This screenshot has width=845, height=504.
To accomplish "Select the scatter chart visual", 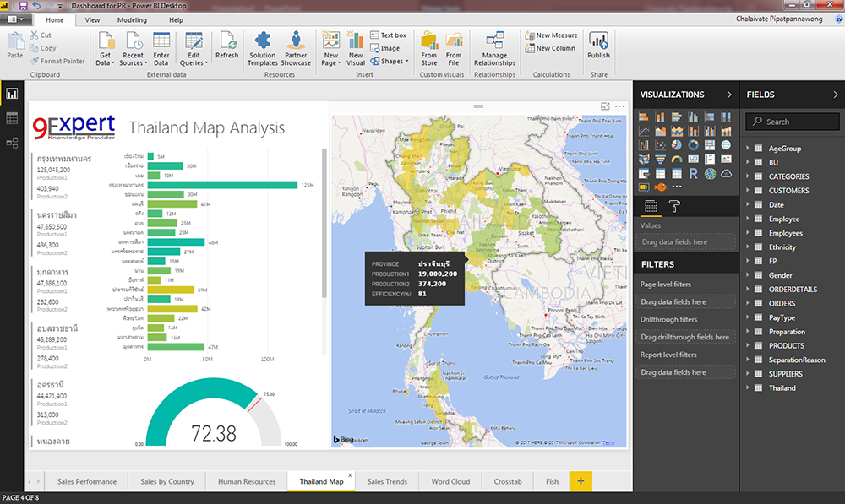I will tap(660, 145).
